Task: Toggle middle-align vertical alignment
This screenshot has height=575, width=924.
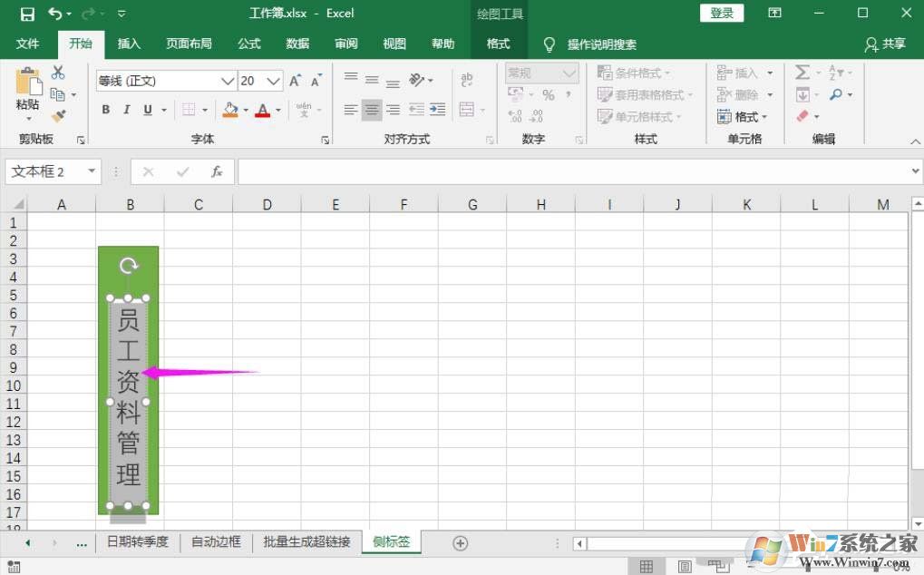Action: (x=372, y=79)
